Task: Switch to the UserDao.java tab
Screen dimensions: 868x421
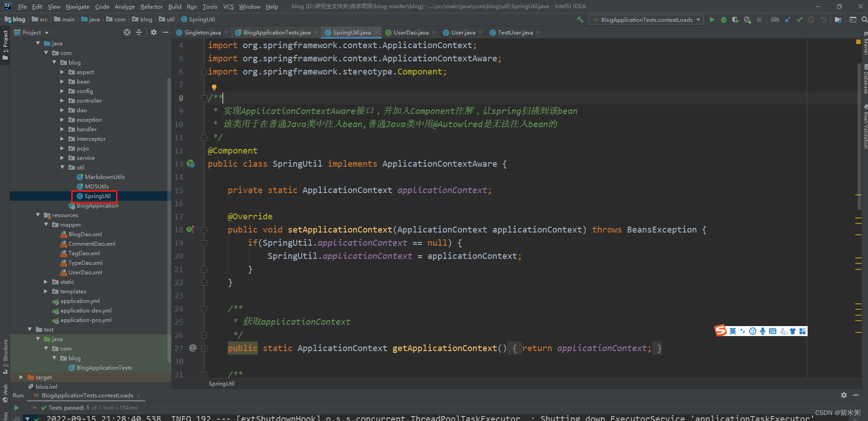Action: pos(411,32)
